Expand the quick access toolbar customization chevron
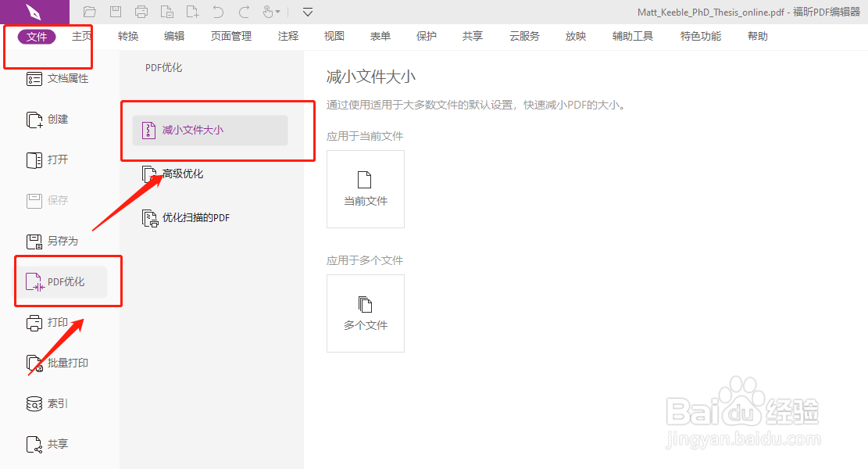This screenshot has width=868, height=469. [307, 12]
